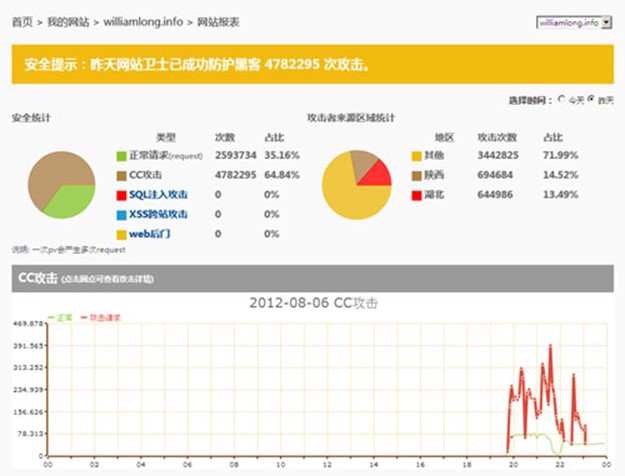This screenshot has height=476, width=625.
Task: Click the attack source region pie chart
Action: tap(356, 187)
